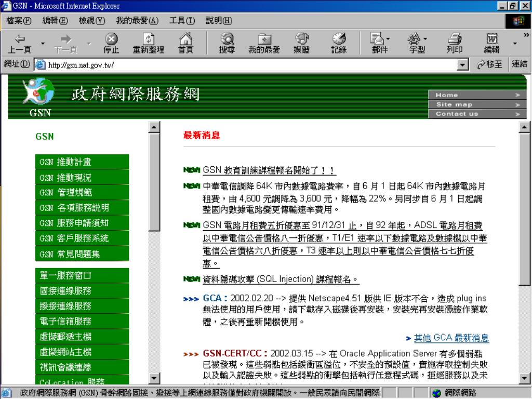
Task: Open 視訊會議連線 in sidebar
Action: [x=82, y=367]
